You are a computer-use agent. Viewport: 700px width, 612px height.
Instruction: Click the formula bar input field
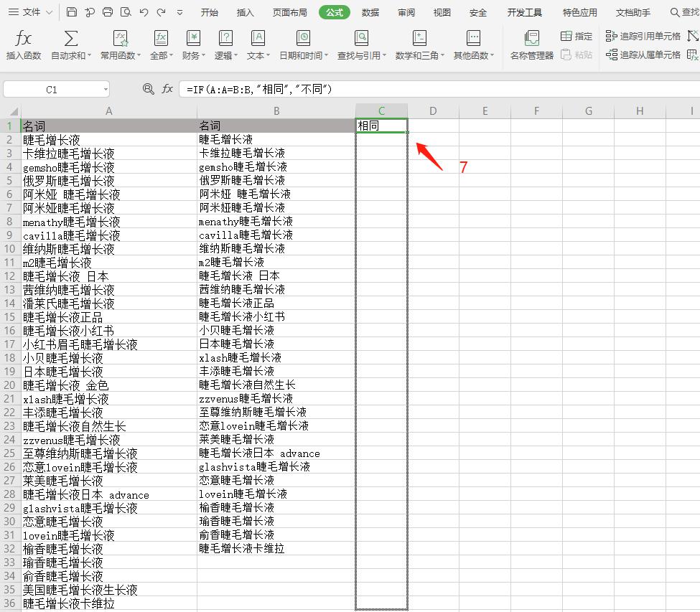(439, 89)
